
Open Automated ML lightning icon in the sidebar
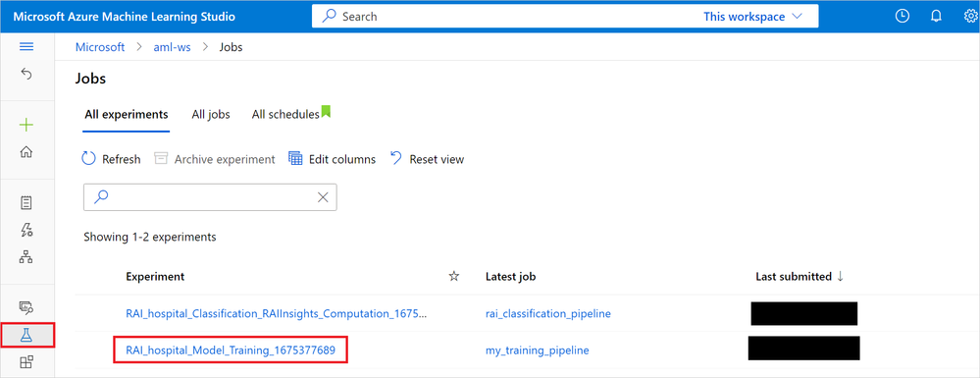[26, 230]
